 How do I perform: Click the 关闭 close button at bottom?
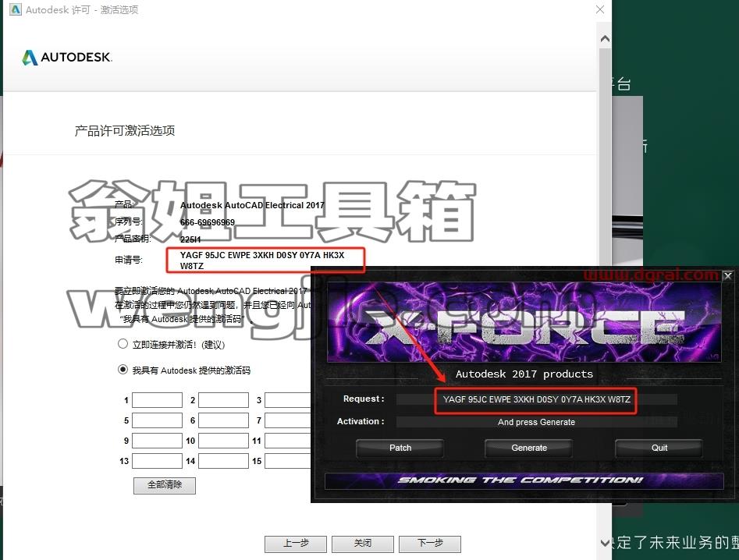pyautogui.click(x=362, y=544)
